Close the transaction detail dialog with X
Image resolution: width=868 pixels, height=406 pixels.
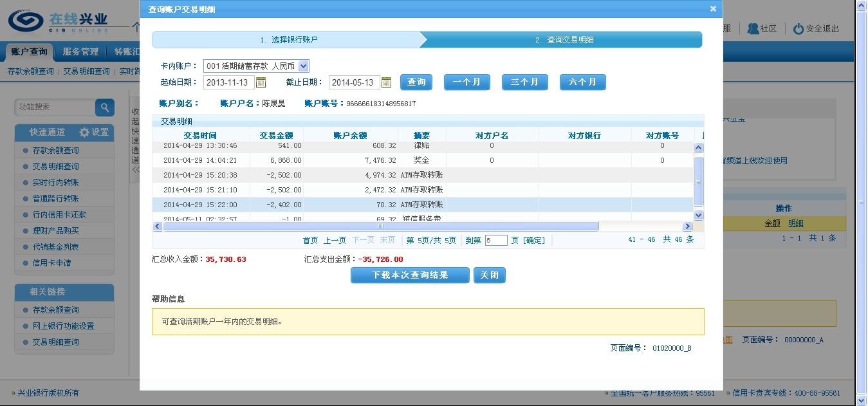713,9
